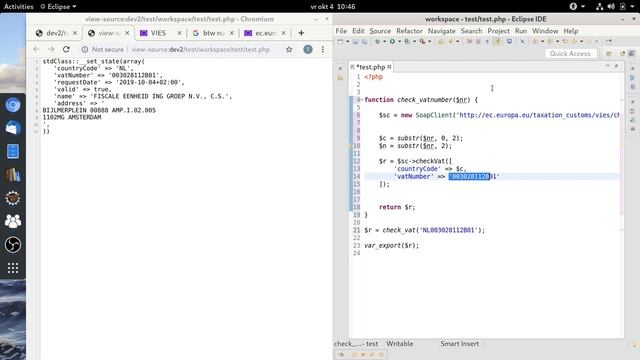640x360 pixels.
Task: Select the *test.php editor tab
Action: pyautogui.click(x=371, y=67)
